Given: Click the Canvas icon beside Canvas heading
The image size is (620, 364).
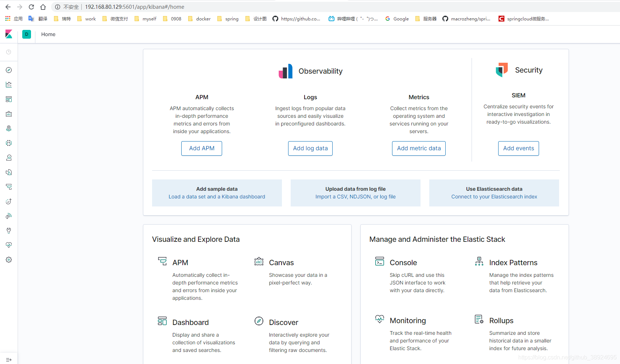Looking at the screenshot, I should [x=259, y=261].
